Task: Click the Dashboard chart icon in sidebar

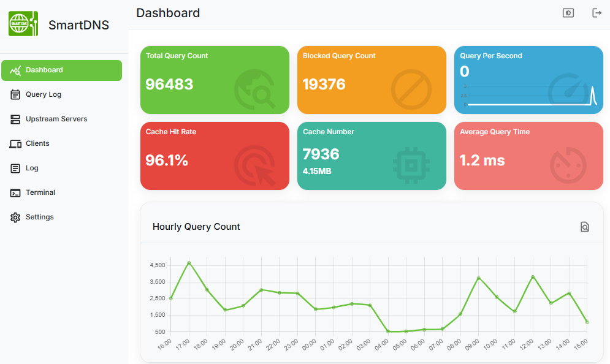Action: pyautogui.click(x=15, y=70)
